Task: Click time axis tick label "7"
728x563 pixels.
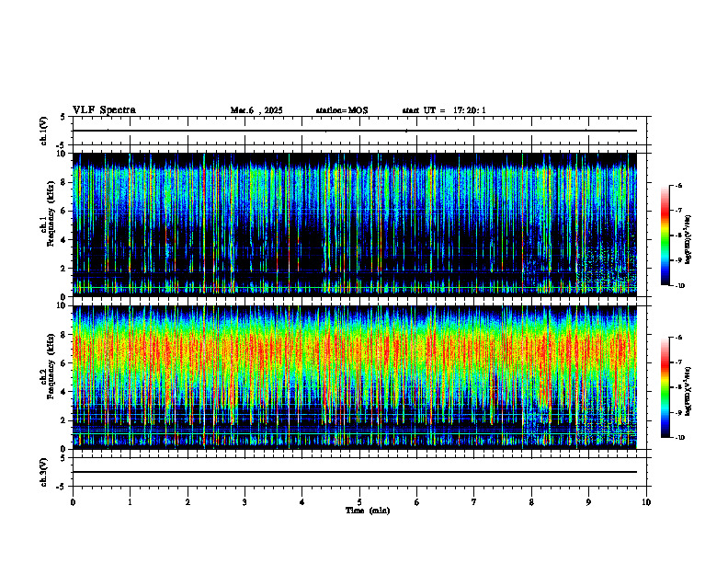Action: click(x=474, y=502)
